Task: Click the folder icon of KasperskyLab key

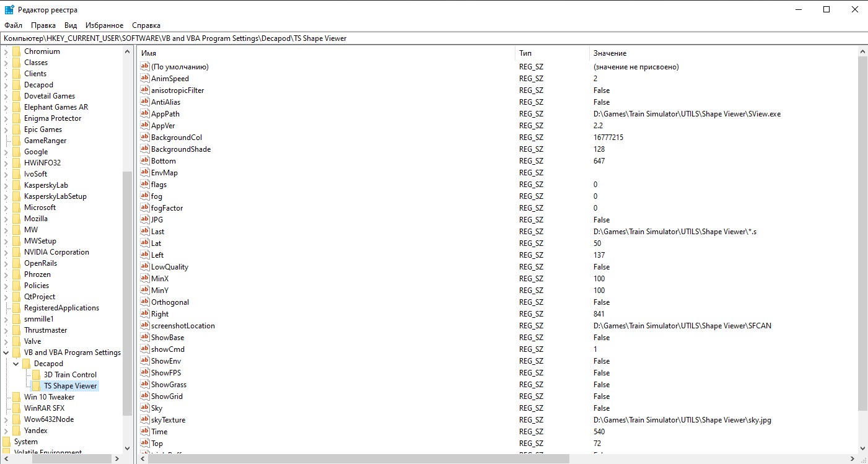Action: point(16,185)
